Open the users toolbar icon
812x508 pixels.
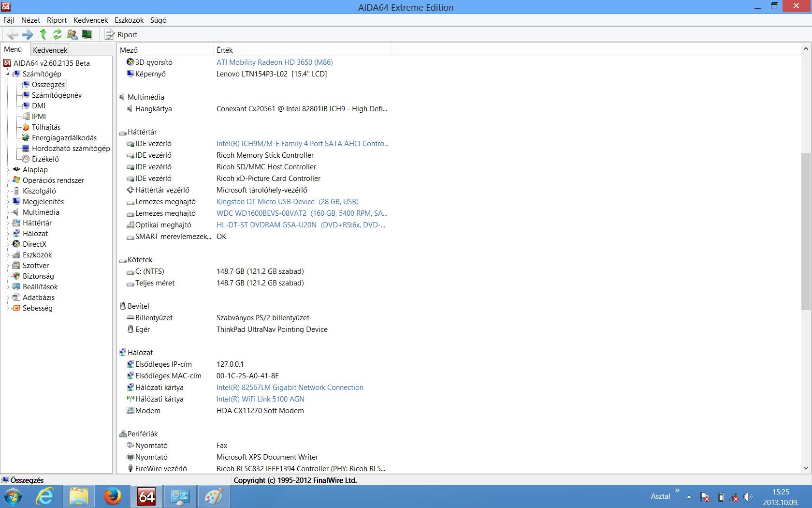point(72,34)
